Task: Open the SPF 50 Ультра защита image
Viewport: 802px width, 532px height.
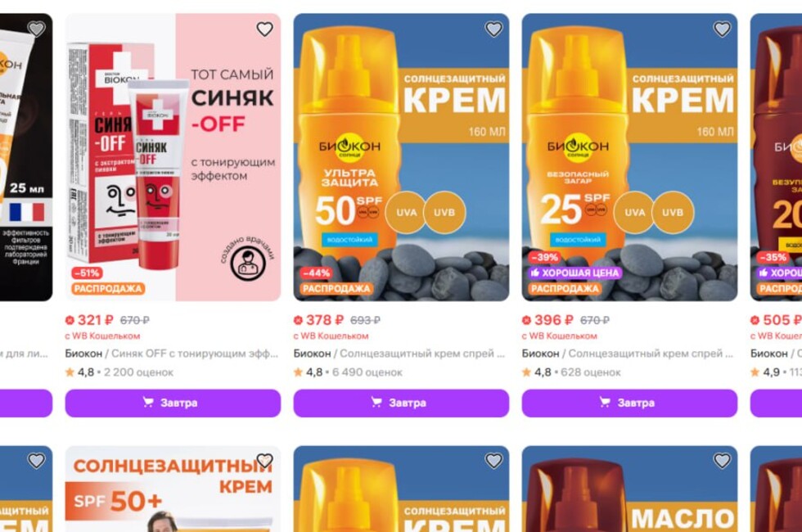Action: [x=401, y=157]
